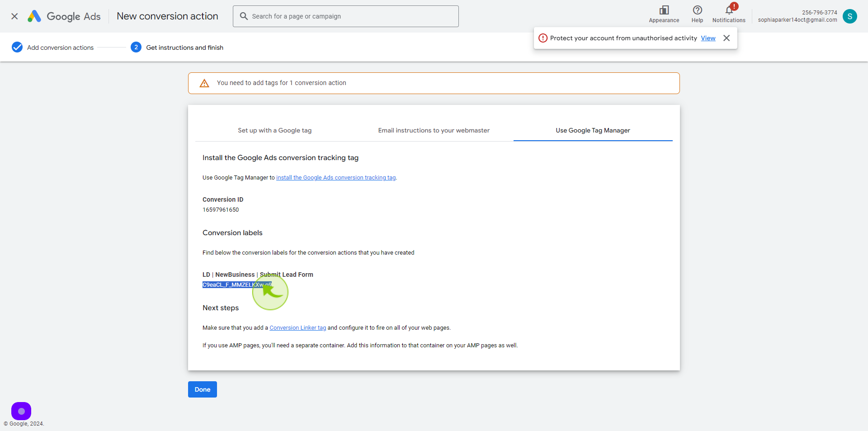This screenshot has height=431, width=868.
Task: Click step number 2 circle
Action: [136, 47]
